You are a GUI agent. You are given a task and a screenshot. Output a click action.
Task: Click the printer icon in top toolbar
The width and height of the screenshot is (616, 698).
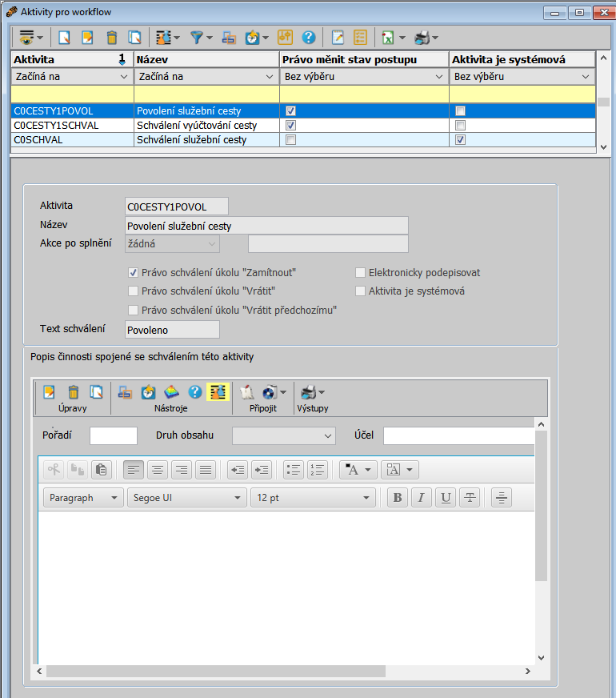tap(422, 38)
